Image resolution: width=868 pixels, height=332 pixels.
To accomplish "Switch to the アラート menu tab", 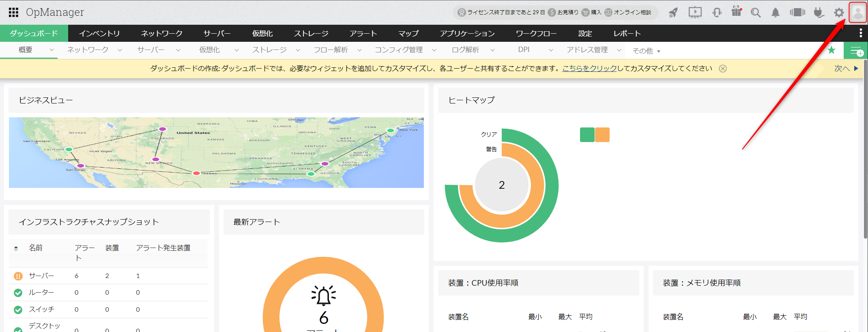I will (363, 33).
